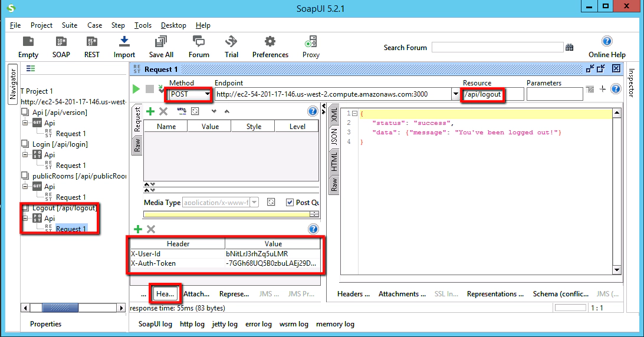Open the Help menu
Viewport: 644px width, 337px height.
coord(203,25)
